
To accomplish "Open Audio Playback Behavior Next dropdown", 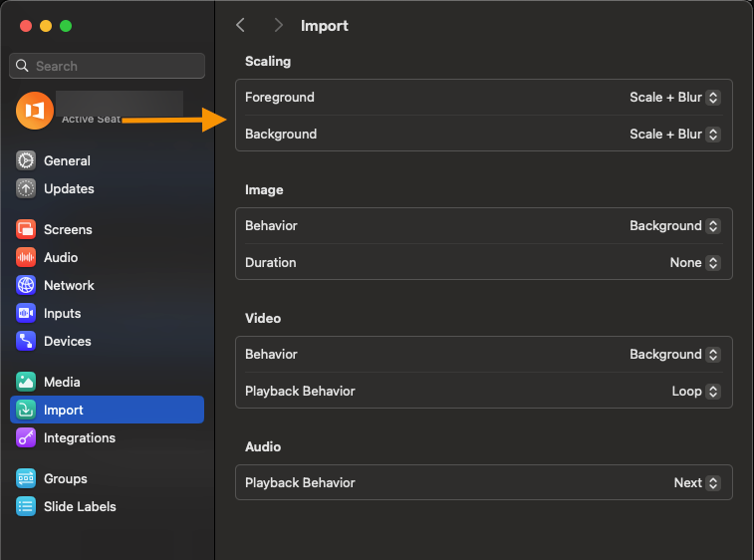I will click(697, 482).
